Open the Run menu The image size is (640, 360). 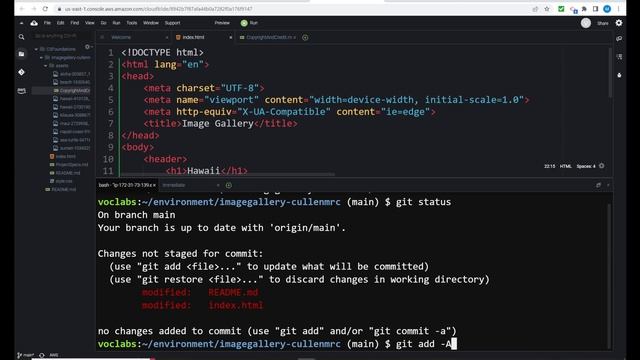coord(116,23)
